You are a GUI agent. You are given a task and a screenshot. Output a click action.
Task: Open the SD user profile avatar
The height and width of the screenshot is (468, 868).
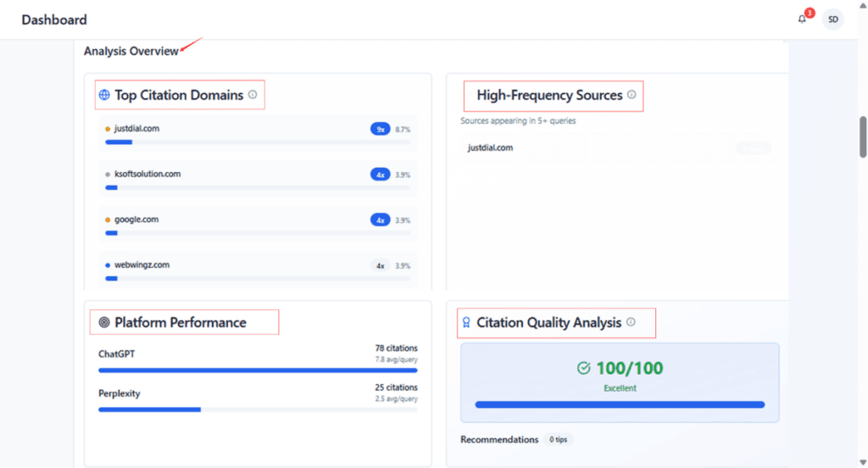pyautogui.click(x=832, y=19)
